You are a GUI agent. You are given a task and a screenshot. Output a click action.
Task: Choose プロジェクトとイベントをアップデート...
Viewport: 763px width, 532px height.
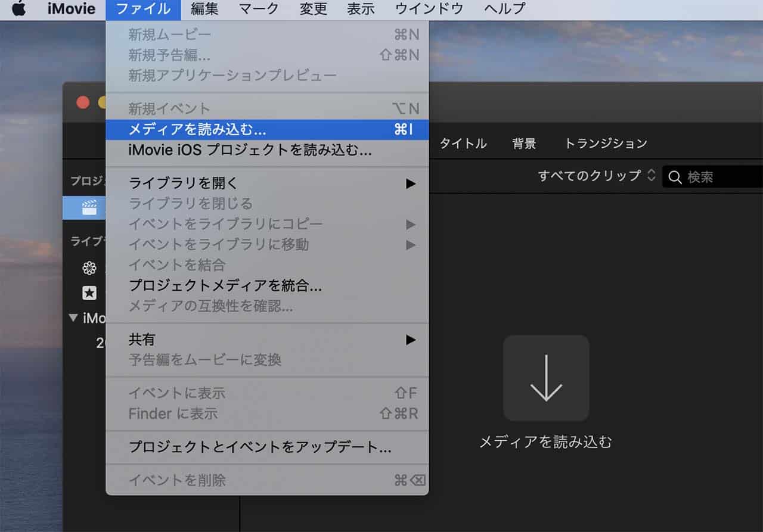(267, 447)
